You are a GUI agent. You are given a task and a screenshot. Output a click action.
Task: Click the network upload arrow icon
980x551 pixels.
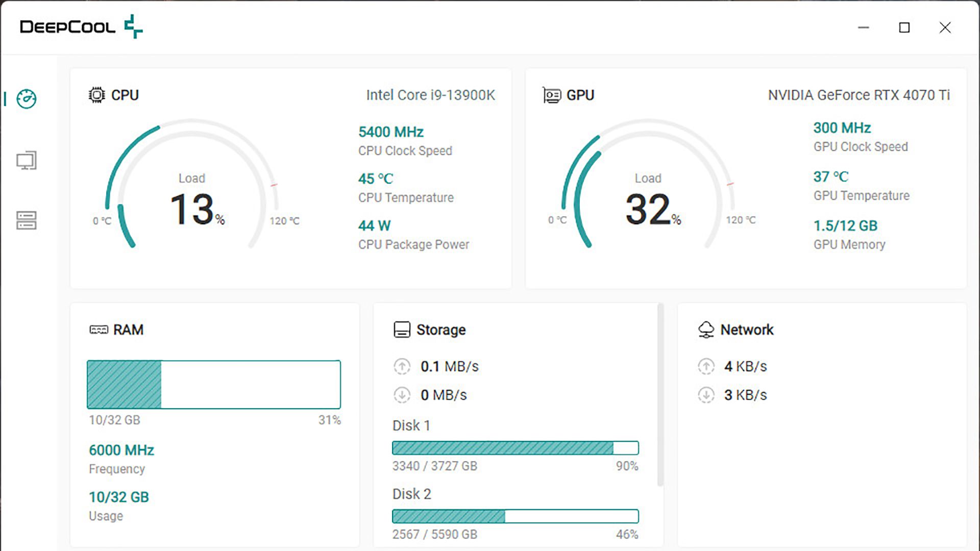tap(706, 366)
